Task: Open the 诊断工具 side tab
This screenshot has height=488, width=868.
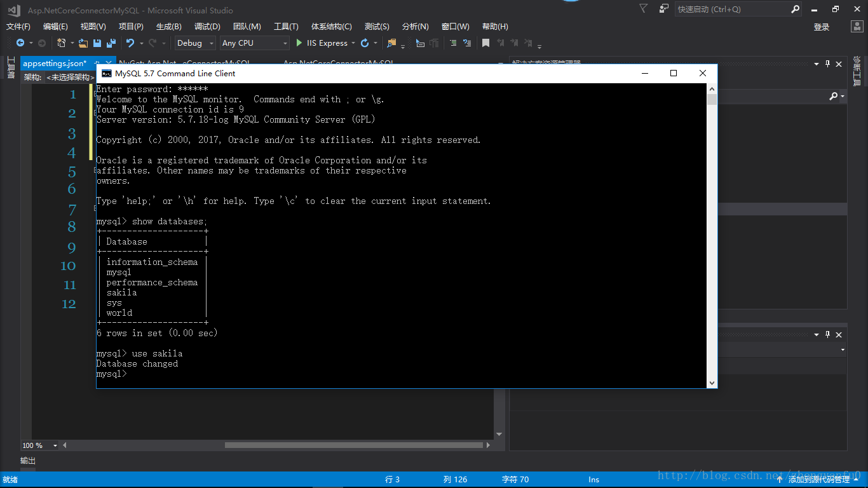Action: [857, 71]
